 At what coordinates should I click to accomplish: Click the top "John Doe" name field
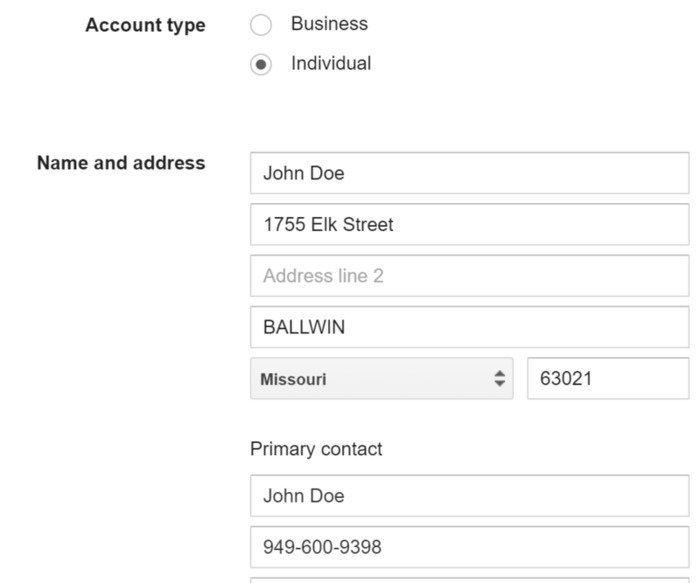click(469, 173)
